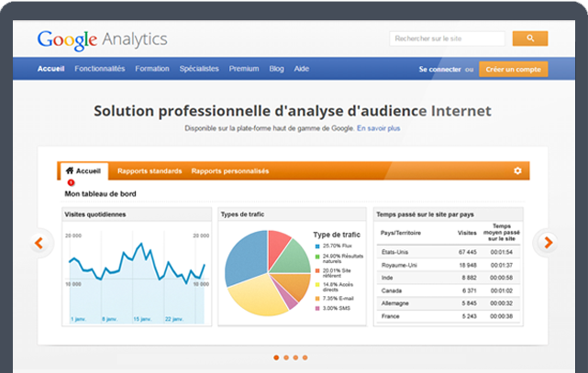Viewport: 588px width, 373px height.
Task: Click the Google Analytics logo
Action: (102, 39)
